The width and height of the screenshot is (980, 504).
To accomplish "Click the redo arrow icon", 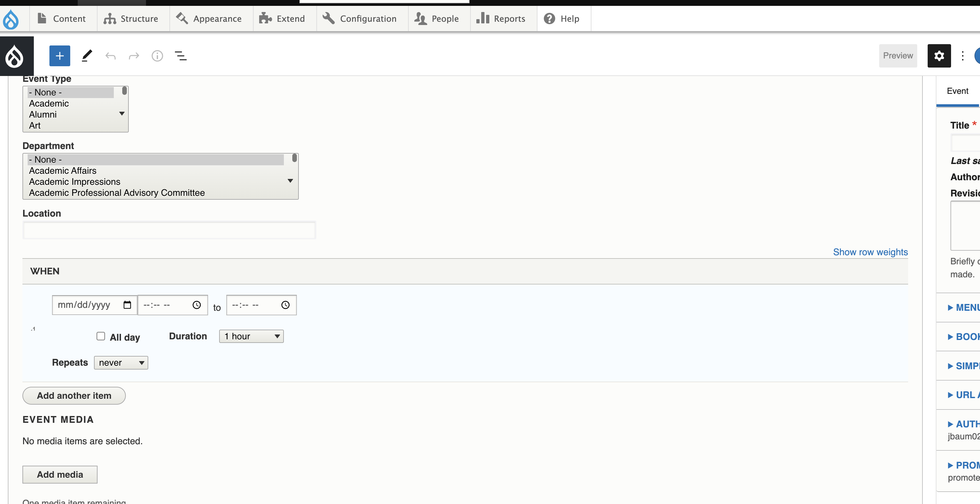I will 134,56.
